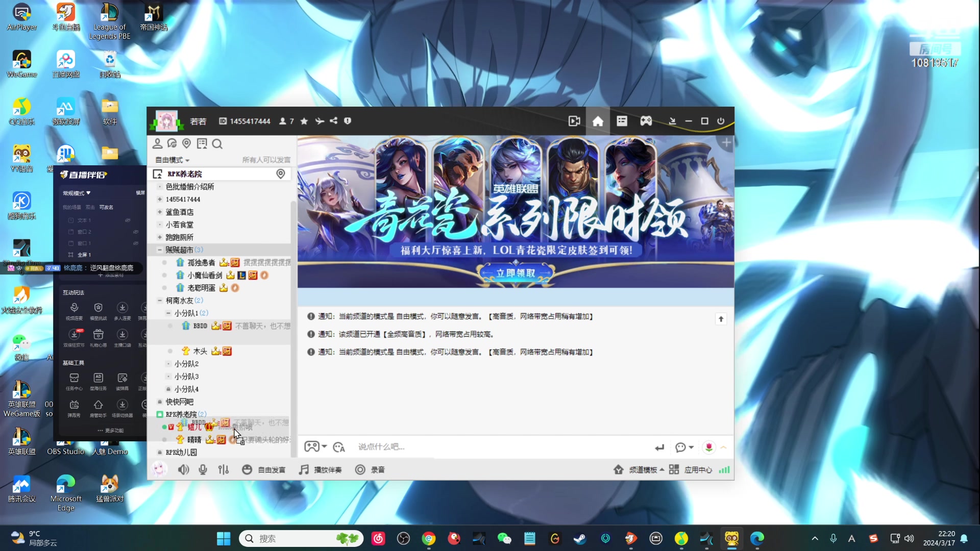Viewport: 980px width, 551px height.
Task: Go to the home icon in YY title bar
Action: [x=598, y=121]
